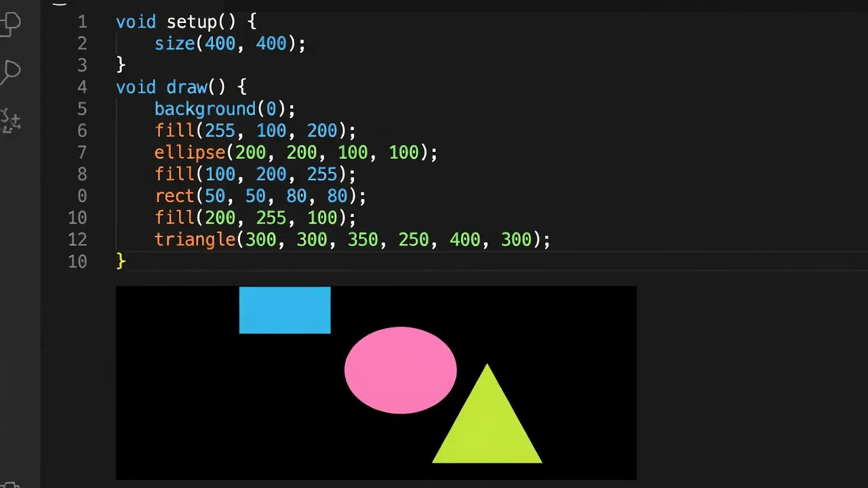The width and height of the screenshot is (868, 488).
Task: Open the search magnifier icon in the sidebar
Action: 9,71
